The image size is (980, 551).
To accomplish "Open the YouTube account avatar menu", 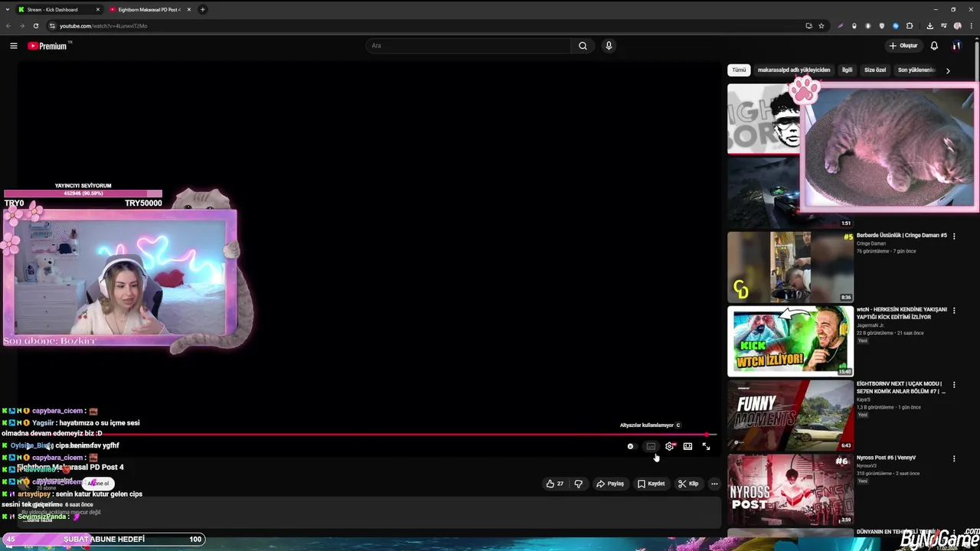I will (x=957, y=46).
